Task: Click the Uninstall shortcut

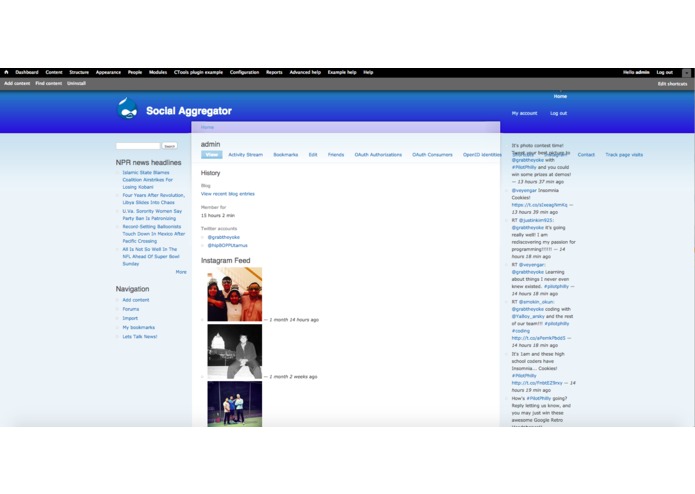Action: click(76, 83)
